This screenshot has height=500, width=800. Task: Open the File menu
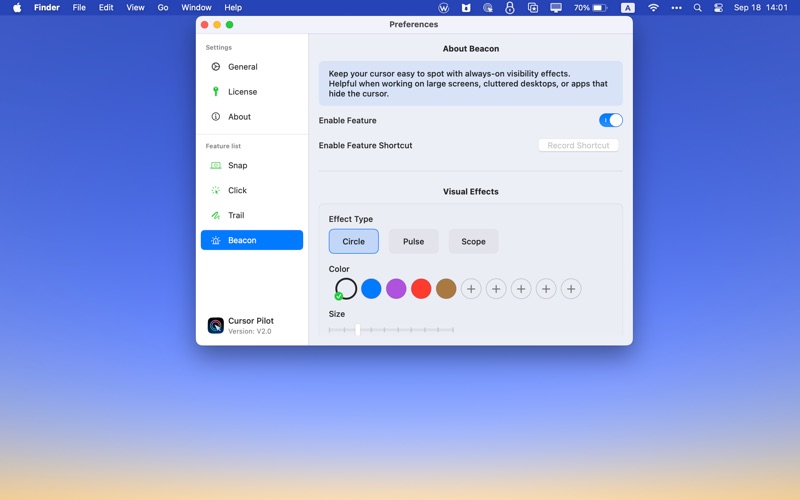tap(79, 8)
